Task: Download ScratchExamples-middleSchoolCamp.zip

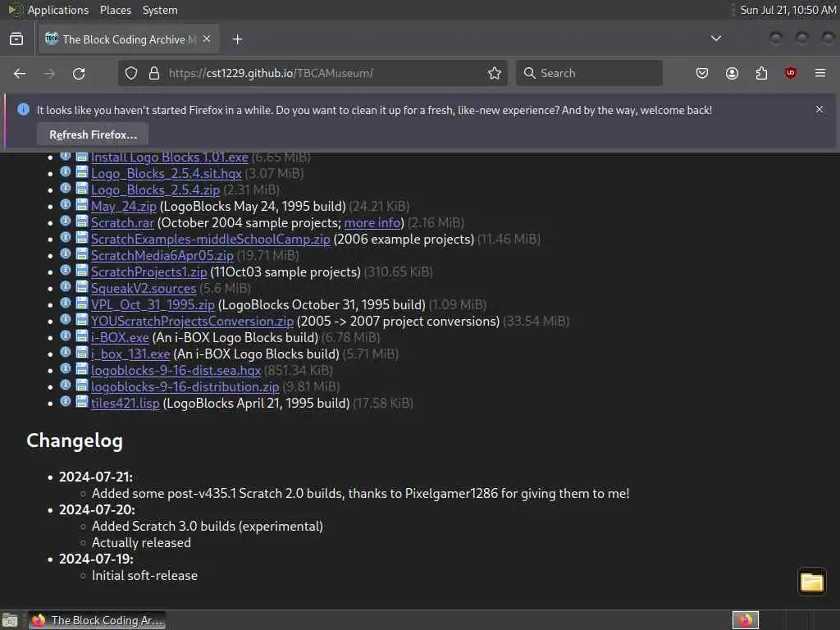Action: [x=211, y=239]
